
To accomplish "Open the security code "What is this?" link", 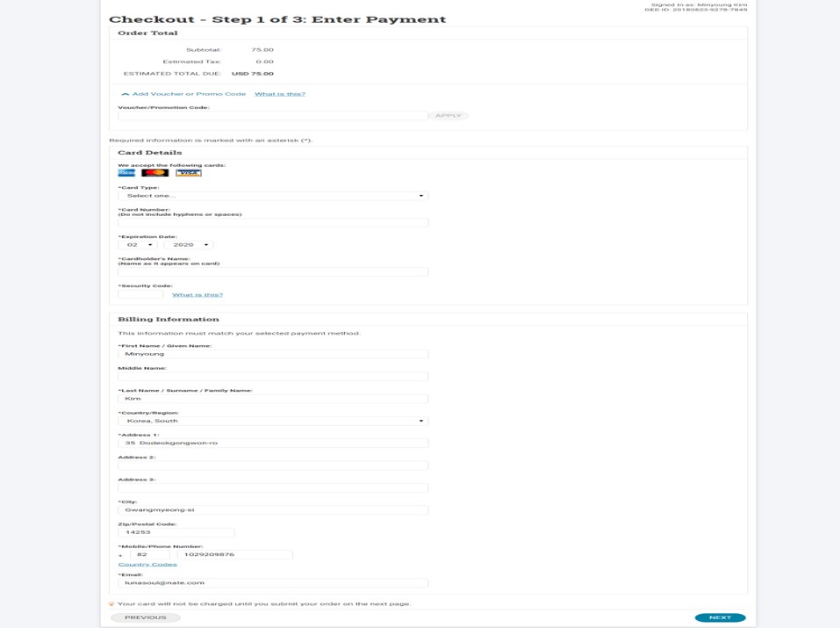I will coord(197,295).
